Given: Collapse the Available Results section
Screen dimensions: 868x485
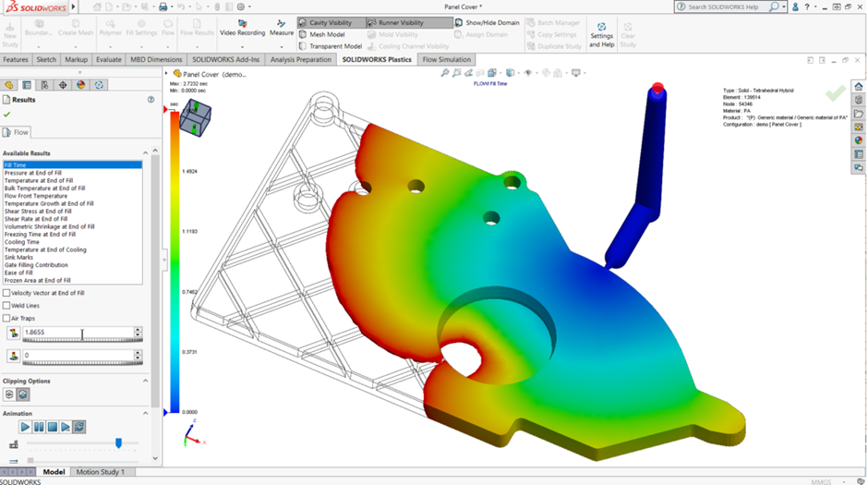Looking at the screenshot, I should [146, 152].
